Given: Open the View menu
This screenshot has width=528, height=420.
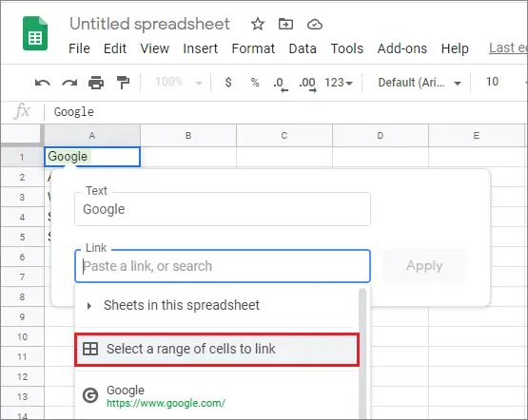Looking at the screenshot, I should pos(154,48).
